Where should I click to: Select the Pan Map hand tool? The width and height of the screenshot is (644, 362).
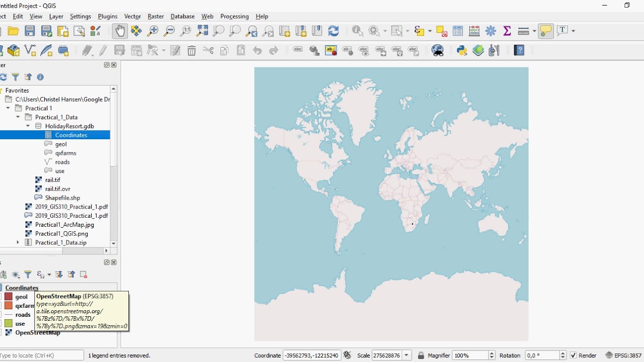120,31
